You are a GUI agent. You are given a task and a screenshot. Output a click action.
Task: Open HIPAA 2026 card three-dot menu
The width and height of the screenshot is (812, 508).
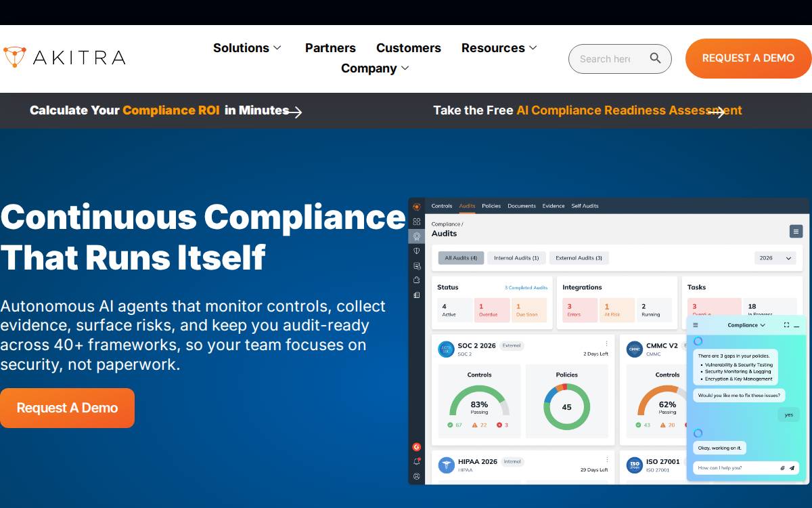[607, 461]
